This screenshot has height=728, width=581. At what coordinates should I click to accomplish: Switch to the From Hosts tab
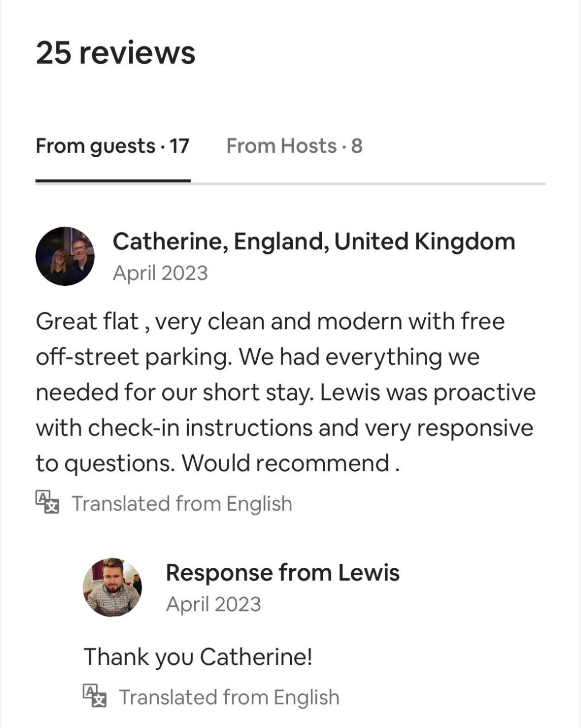tap(294, 146)
